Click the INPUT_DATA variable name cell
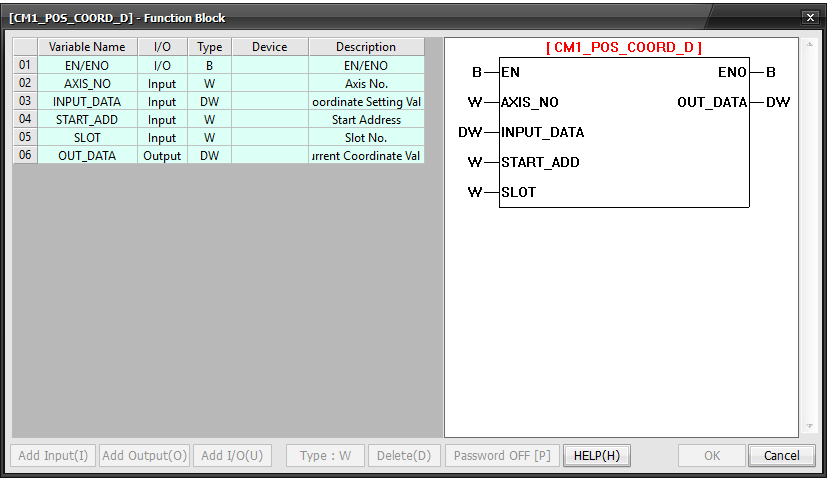Screen dimensions: 827x478 (88, 101)
